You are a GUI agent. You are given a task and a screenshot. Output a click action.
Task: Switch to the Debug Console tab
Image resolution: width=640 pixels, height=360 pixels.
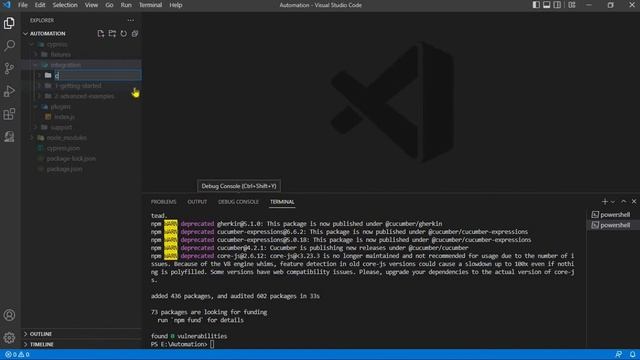[x=238, y=202]
